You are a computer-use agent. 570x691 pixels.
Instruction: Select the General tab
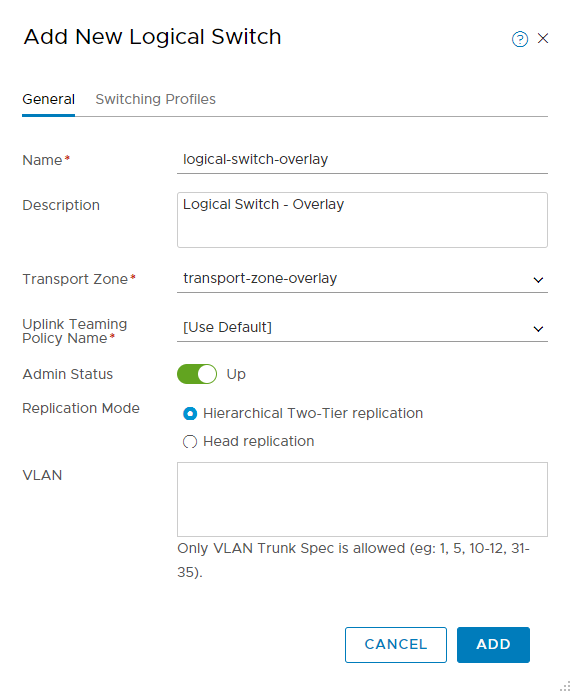tap(48, 99)
